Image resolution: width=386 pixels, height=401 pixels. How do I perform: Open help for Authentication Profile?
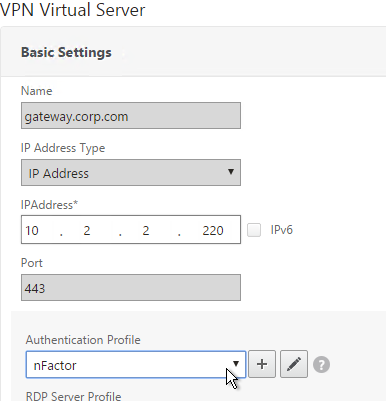pos(321,364)
